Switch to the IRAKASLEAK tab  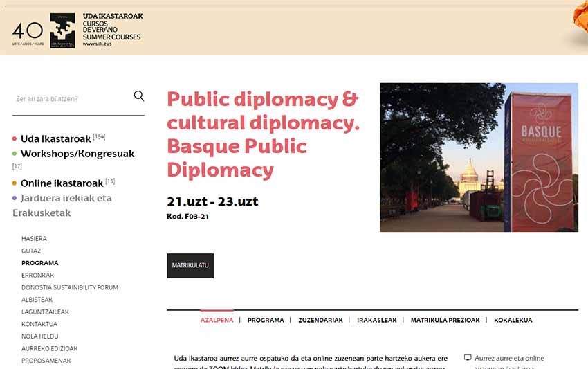(376, 321)
